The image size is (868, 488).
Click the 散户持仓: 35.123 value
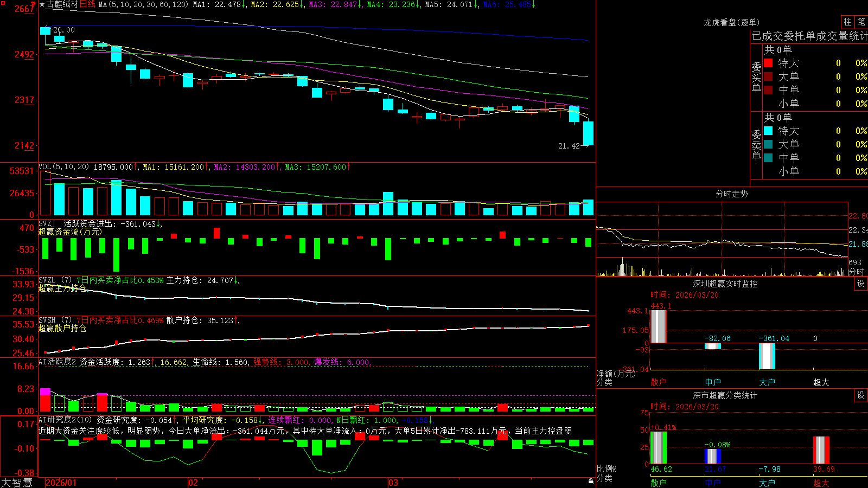click(x=200, y=320)
